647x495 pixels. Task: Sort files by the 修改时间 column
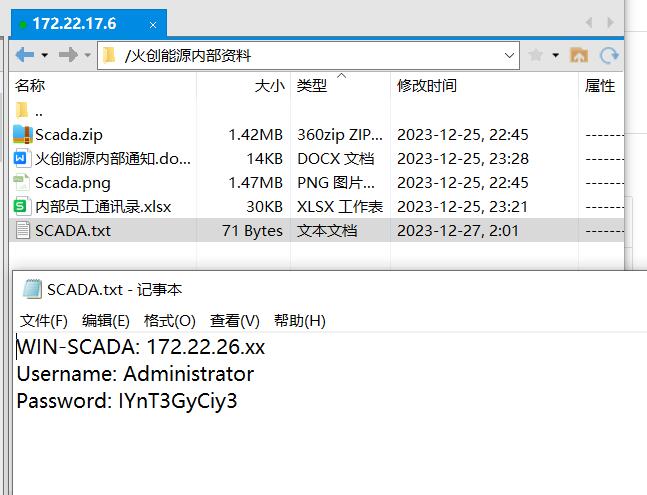coord(427,86)
